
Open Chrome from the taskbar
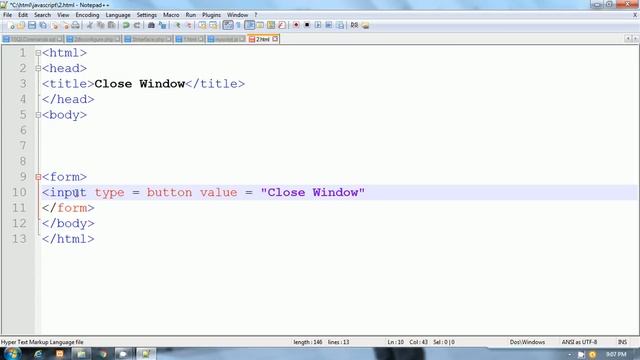coord(103,354)
